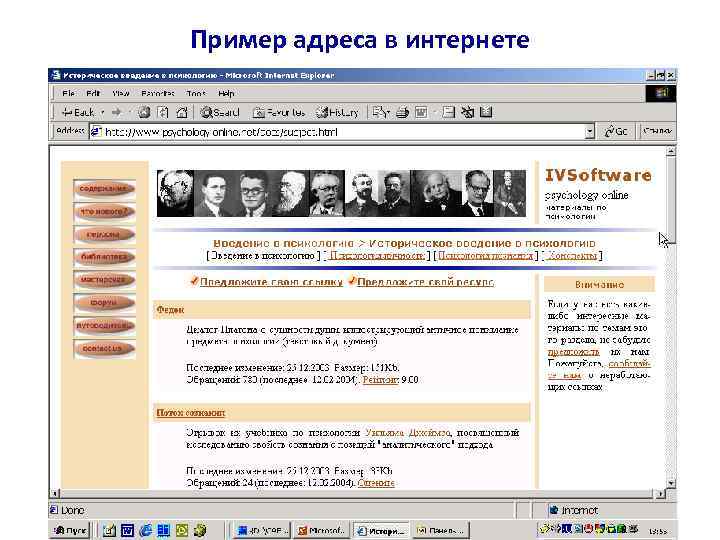The width and height of the screenshot is (720, 540).
Task: Click 'Предложите свой ресурс' link
Action: click(x=425, y=282)
